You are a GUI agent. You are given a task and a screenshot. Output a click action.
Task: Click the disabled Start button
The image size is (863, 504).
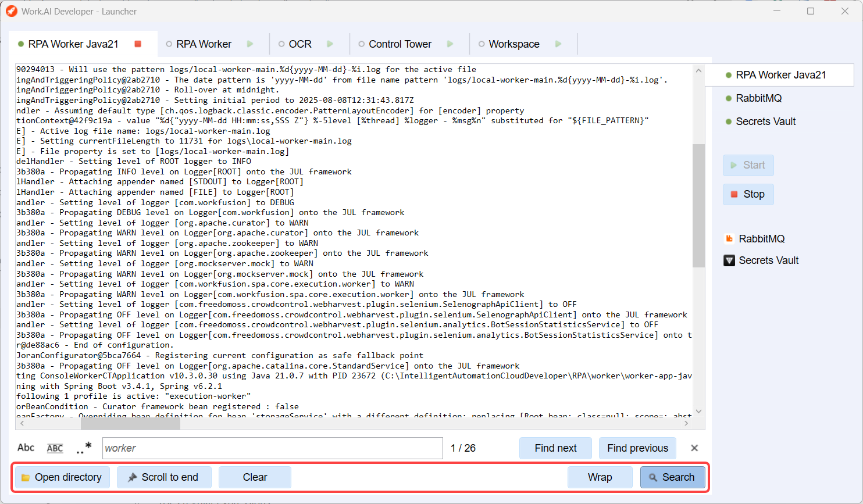tap(748, 165)
